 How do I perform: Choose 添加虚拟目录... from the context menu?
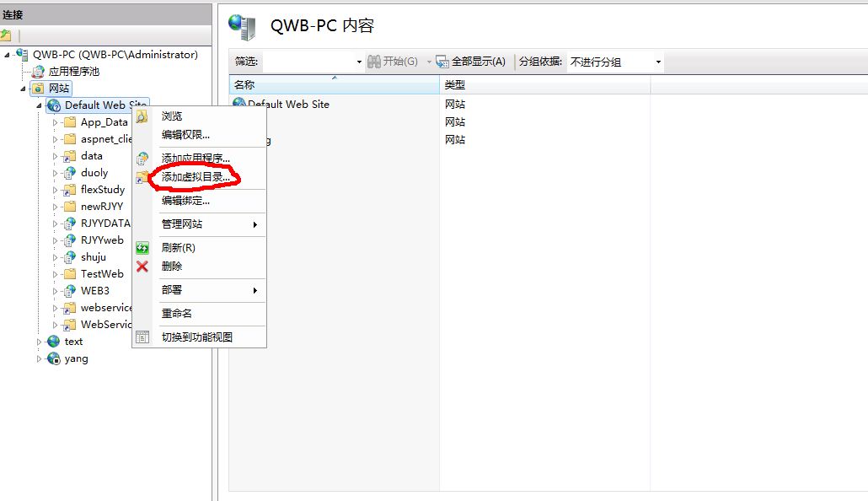coord(199,177)
